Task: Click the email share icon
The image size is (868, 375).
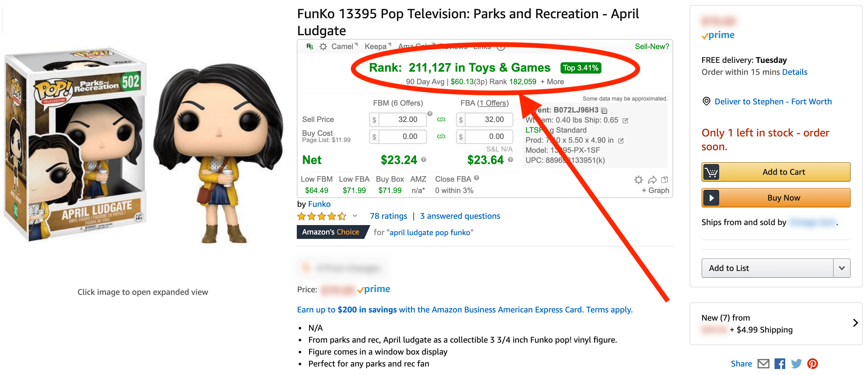Action: (763, 364)
